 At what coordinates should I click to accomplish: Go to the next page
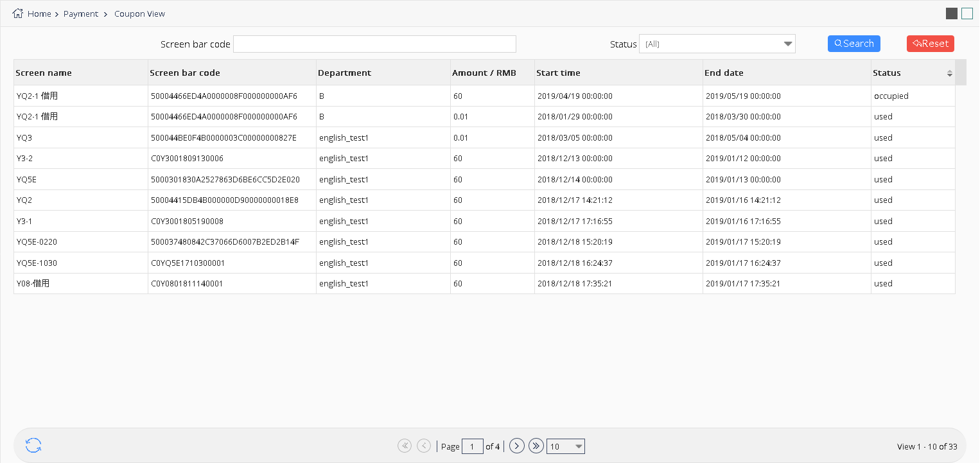click(517, 446)
